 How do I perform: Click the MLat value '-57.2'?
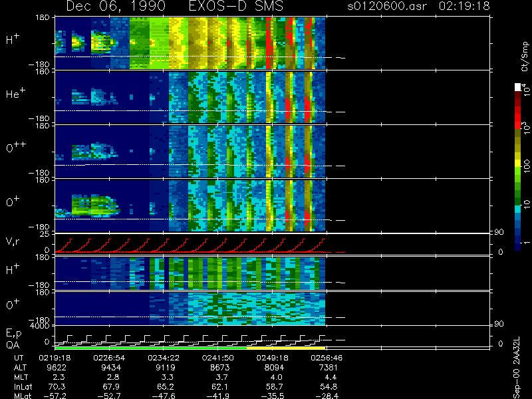click(x=55, y=396)
